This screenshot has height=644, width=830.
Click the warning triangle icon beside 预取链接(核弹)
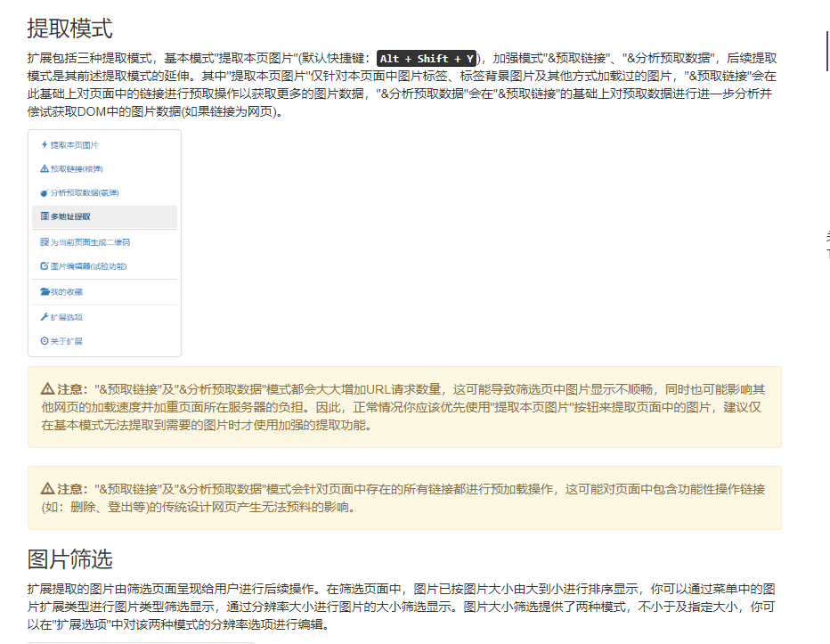point(45,168)
